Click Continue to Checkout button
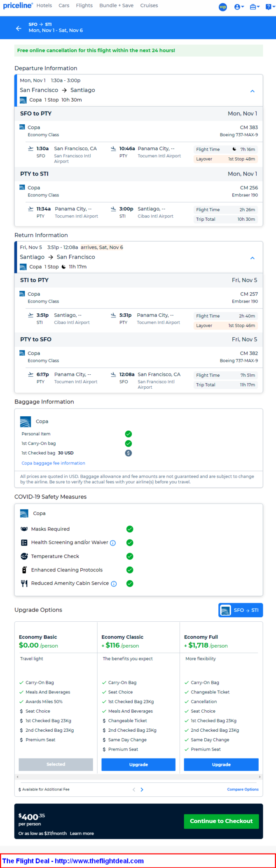The image size is (276, 868). [x=221, y=821]
